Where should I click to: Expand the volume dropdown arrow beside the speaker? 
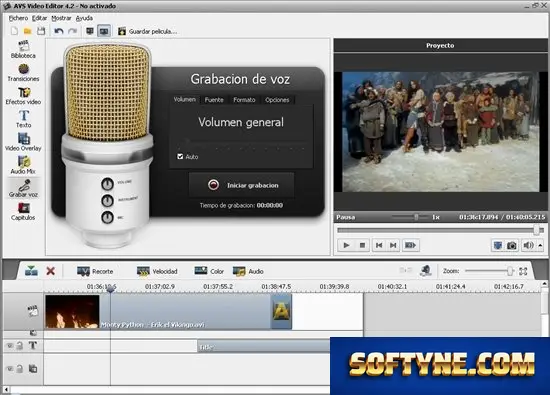540,245
